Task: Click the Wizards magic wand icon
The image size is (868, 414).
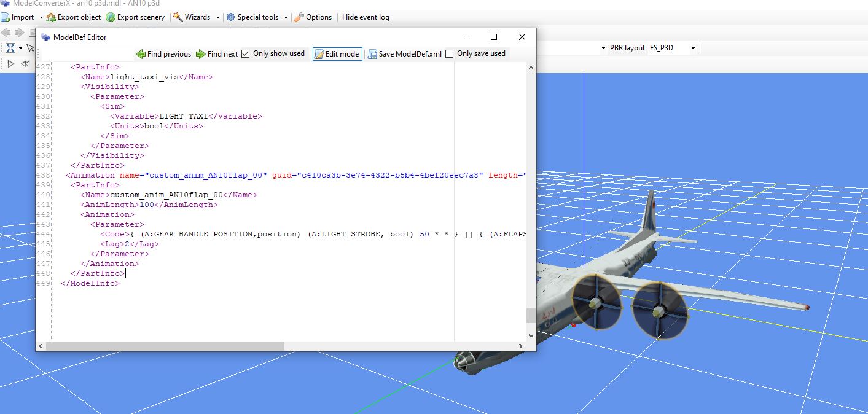Action: tap(178, 17)
